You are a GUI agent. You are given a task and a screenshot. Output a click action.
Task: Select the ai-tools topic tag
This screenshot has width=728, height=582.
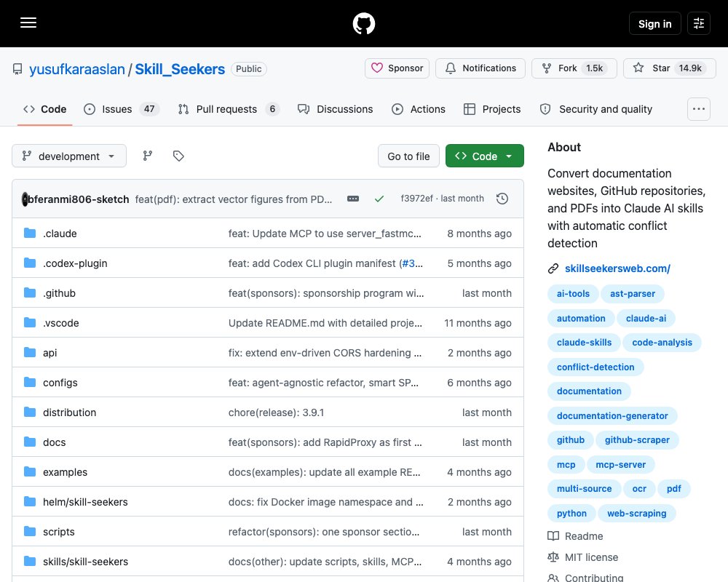tap(573, 294)
